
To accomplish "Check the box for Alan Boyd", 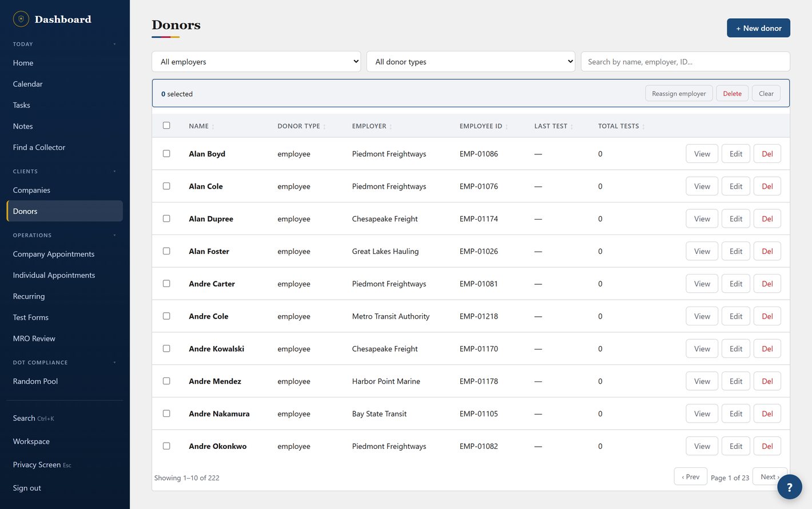I will tap(166, 153).
